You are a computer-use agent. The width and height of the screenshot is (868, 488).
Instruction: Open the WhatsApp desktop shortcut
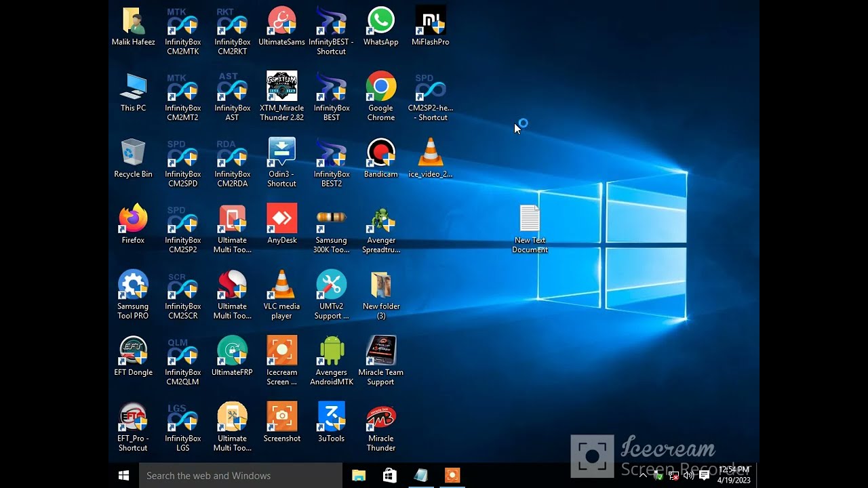tap(380, 27)
